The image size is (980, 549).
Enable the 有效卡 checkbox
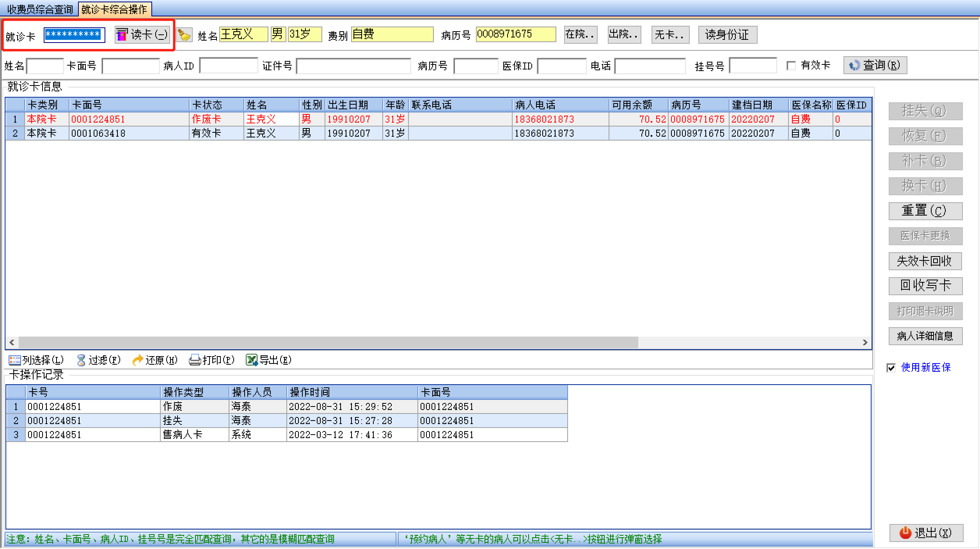pos(792,66)
